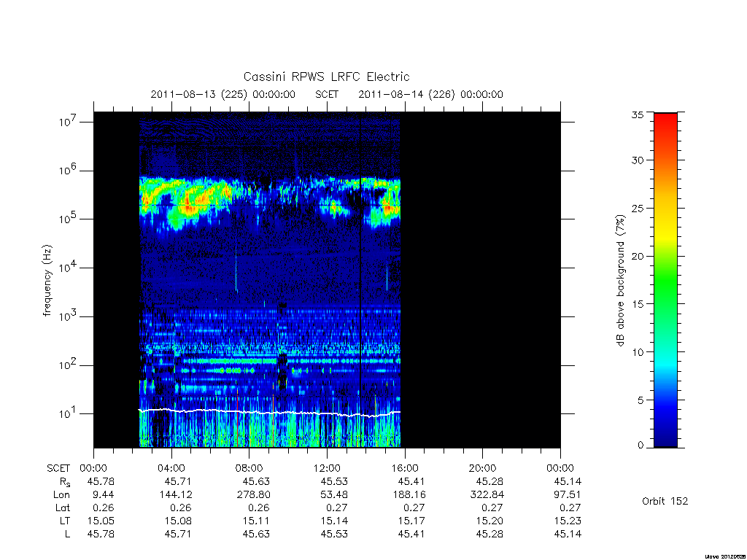Click the local time value 15.05

click(101, 521)
